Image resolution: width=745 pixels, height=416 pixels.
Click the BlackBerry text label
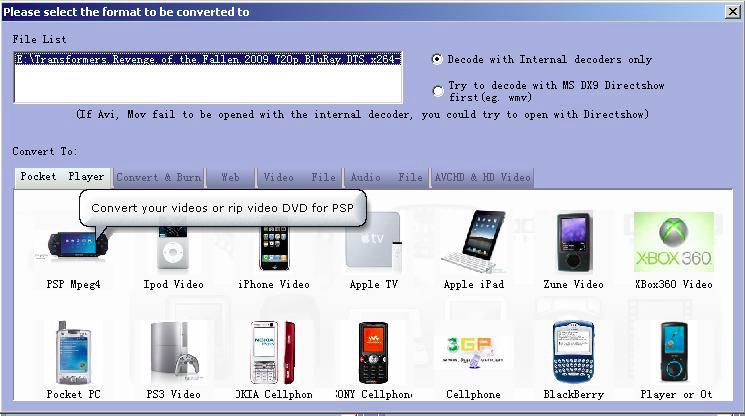point(573,394)
